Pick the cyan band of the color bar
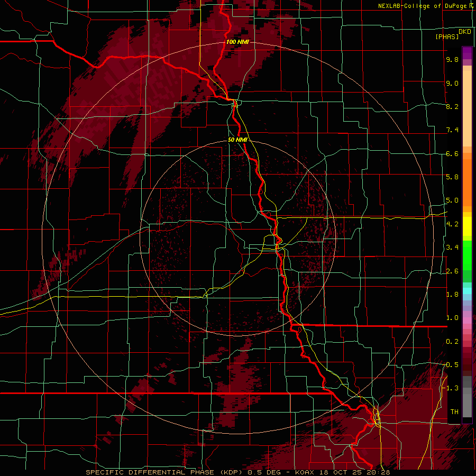The image size is (476, 476). [467, 291]
